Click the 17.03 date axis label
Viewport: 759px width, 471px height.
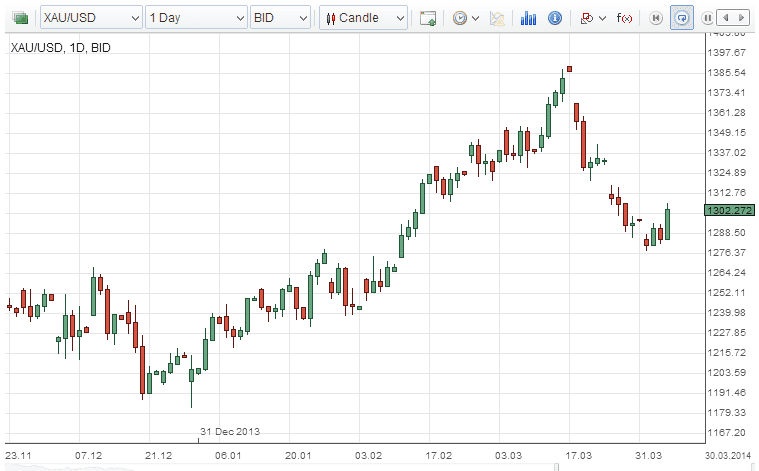point(578,456)
